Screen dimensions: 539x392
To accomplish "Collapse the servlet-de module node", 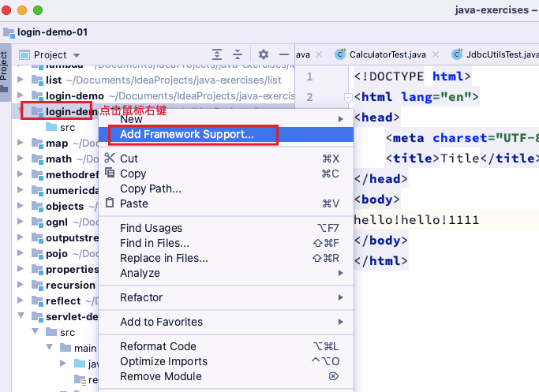I will coord(21,315).
